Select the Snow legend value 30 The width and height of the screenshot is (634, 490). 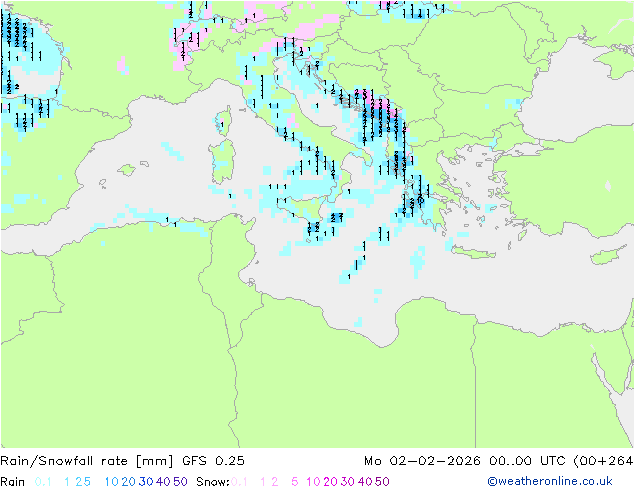click(348, 482)
